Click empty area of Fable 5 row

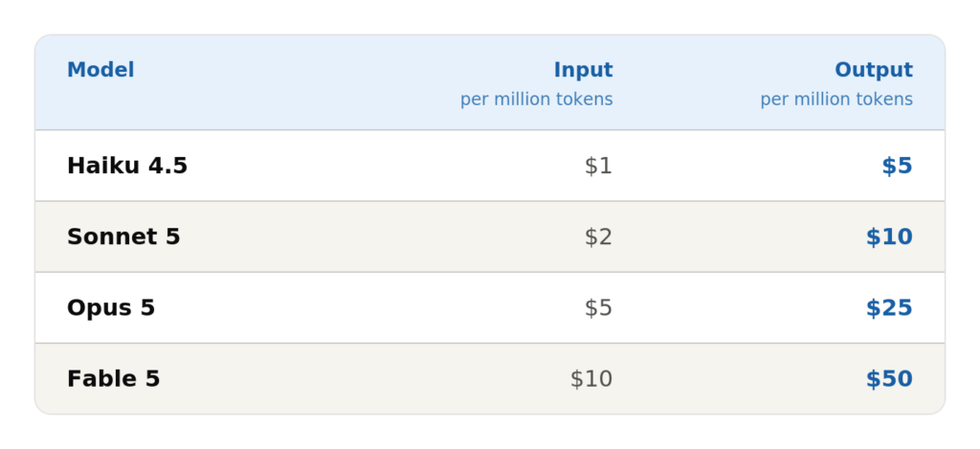click(368, 379)
